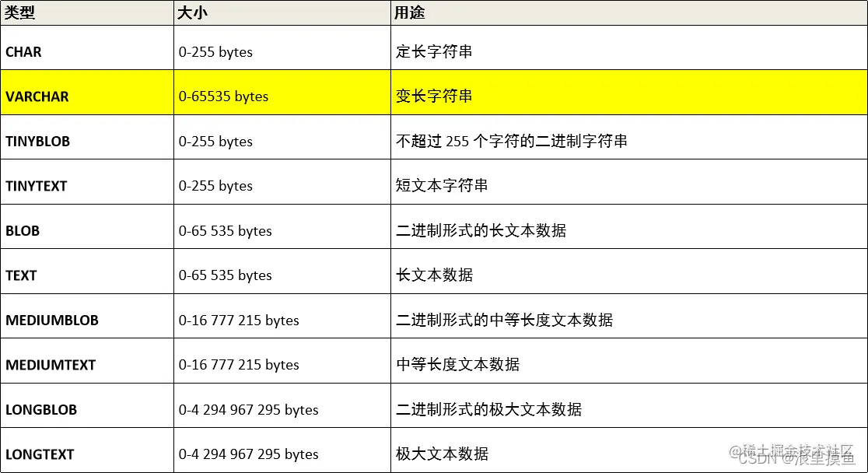Click the 二进制形式的中等长度文本数据 cell

coord(629,317)
